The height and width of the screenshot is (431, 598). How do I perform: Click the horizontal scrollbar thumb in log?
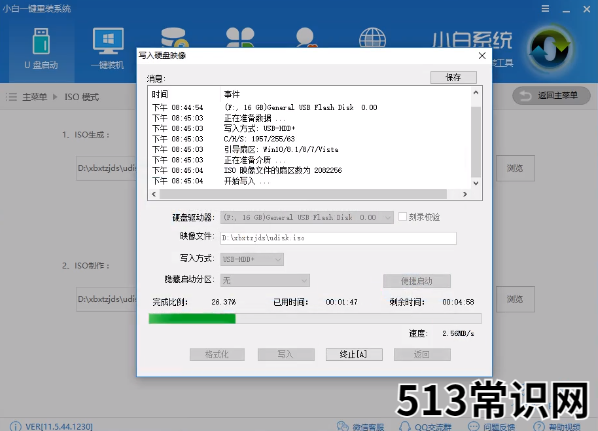pos(303,194)
